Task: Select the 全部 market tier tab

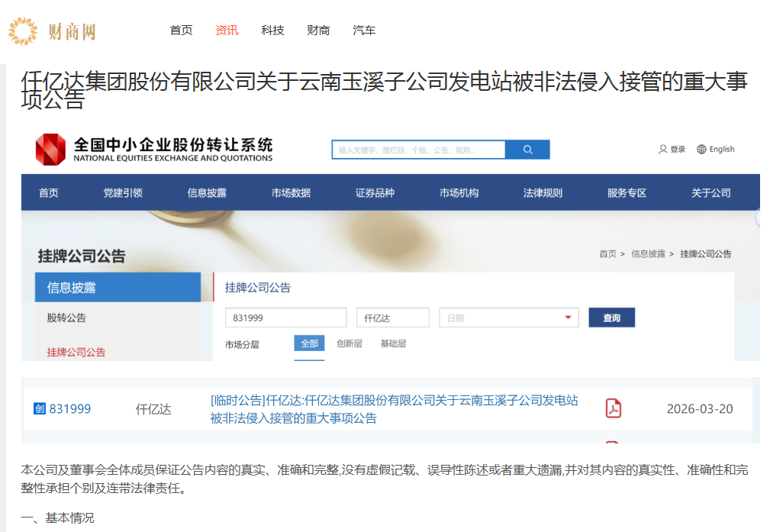Action: pyautogui.click(x=309, y=343)
